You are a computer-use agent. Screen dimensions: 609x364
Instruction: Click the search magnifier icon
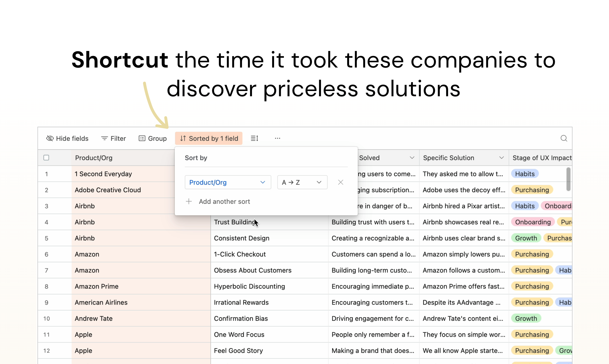[x=564, y=138]
